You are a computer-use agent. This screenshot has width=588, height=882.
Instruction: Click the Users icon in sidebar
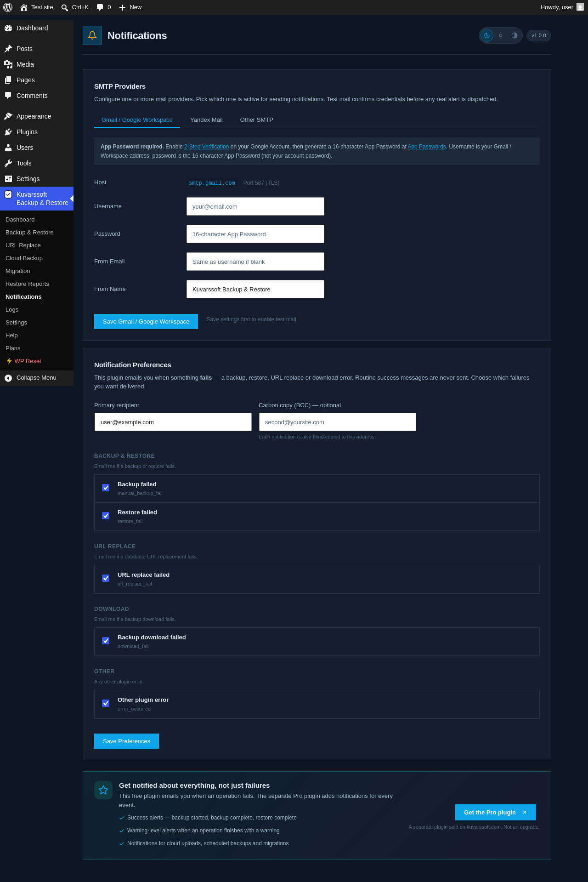tap(8, 148)
